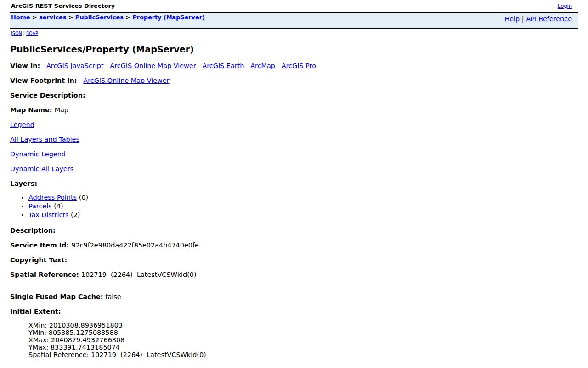Screen dimensions: 588x368
Task: View the SOAP format link
Action: click(x=32, y=33)
